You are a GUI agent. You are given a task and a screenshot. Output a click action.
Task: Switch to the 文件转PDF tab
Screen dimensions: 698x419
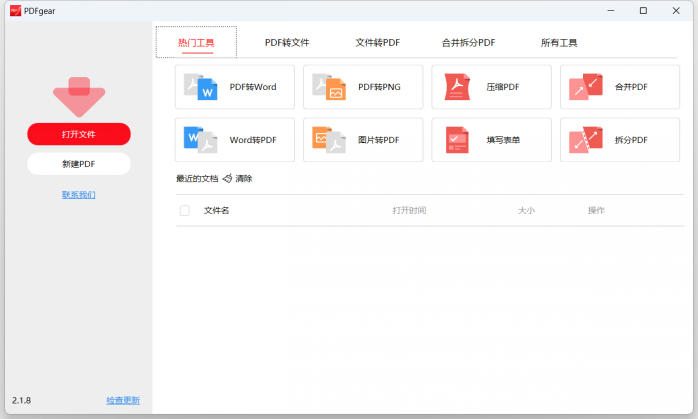pos(377,43)
